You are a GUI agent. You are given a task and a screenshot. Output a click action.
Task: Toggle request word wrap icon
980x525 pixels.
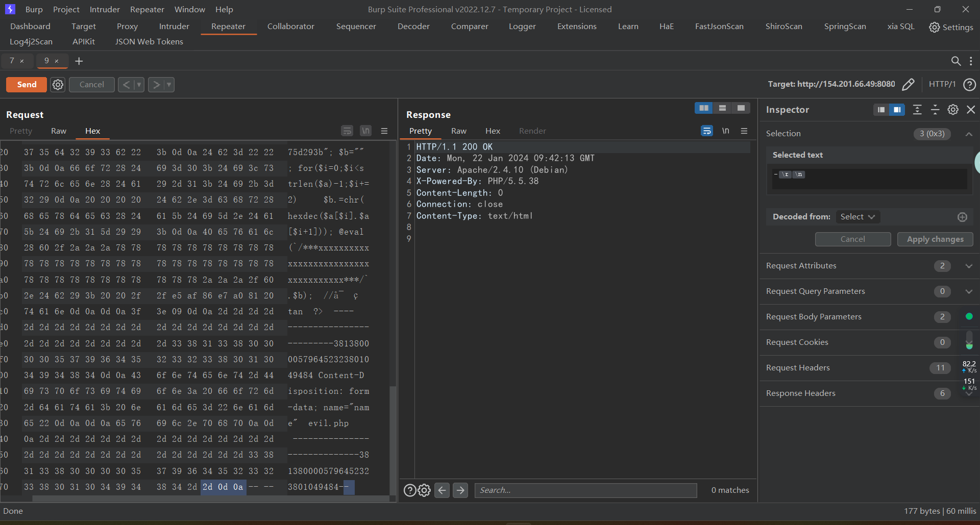click(x=347, y=131)
